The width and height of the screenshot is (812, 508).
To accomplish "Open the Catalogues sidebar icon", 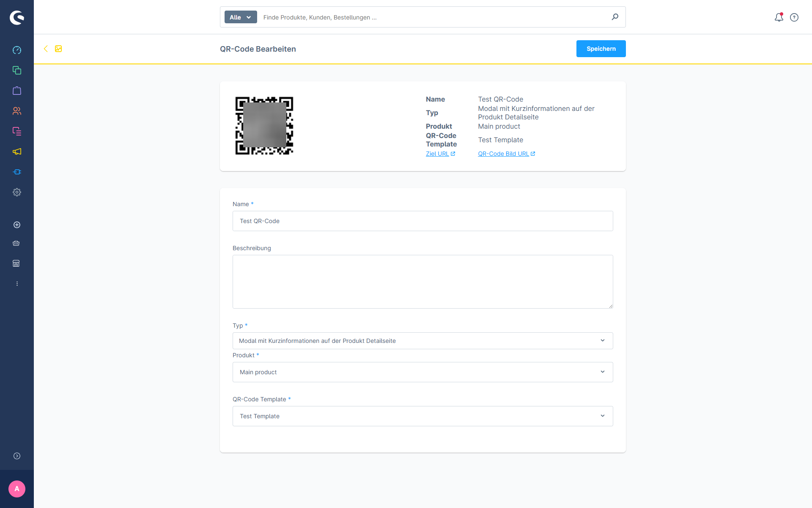I will pyautogui.click(x=17, y=70).
